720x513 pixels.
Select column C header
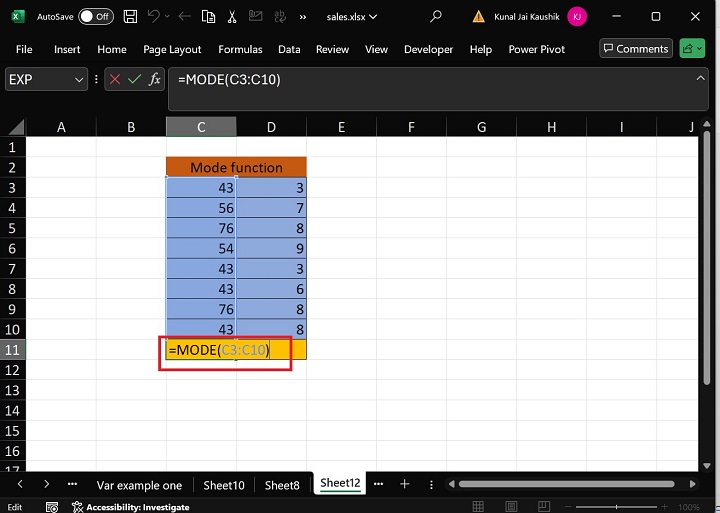click(x=201, y=127)
